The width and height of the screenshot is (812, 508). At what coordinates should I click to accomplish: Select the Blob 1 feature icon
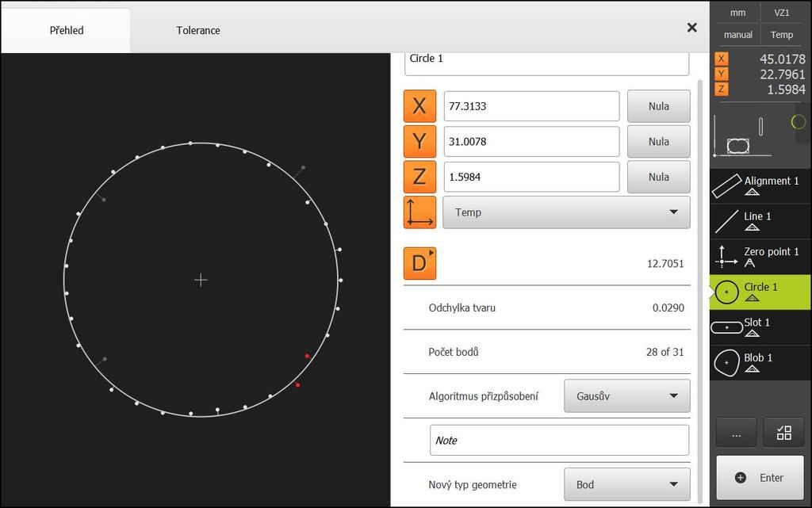[x=726, y=363]
